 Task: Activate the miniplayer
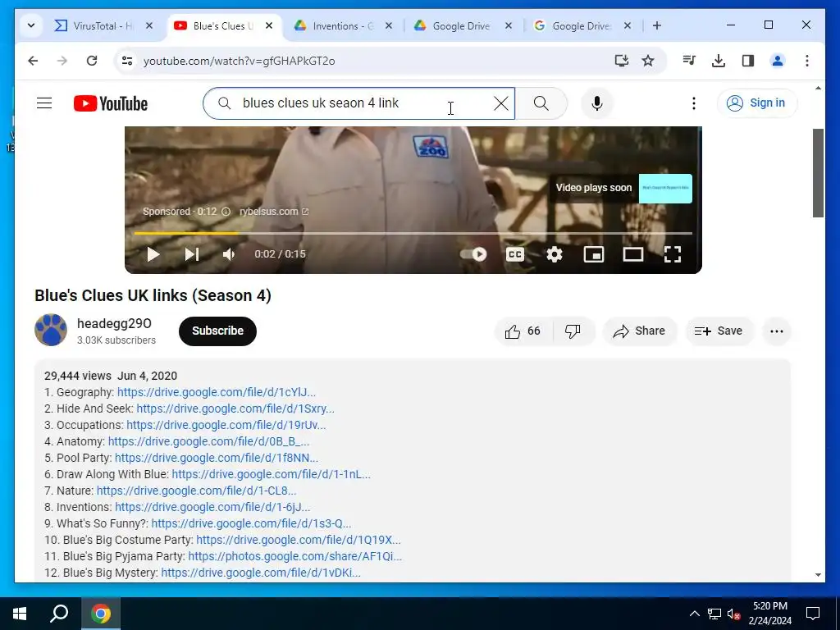pos(594,254)
